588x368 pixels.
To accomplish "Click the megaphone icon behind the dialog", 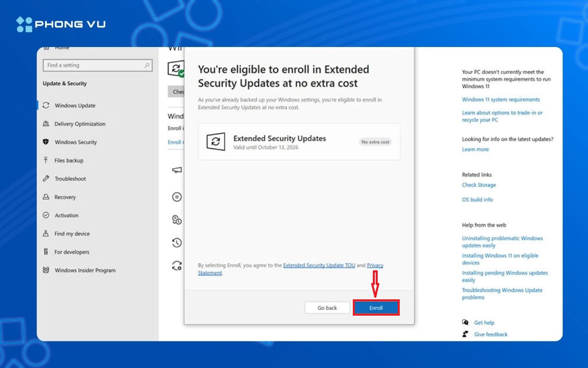I will [177, 170].
